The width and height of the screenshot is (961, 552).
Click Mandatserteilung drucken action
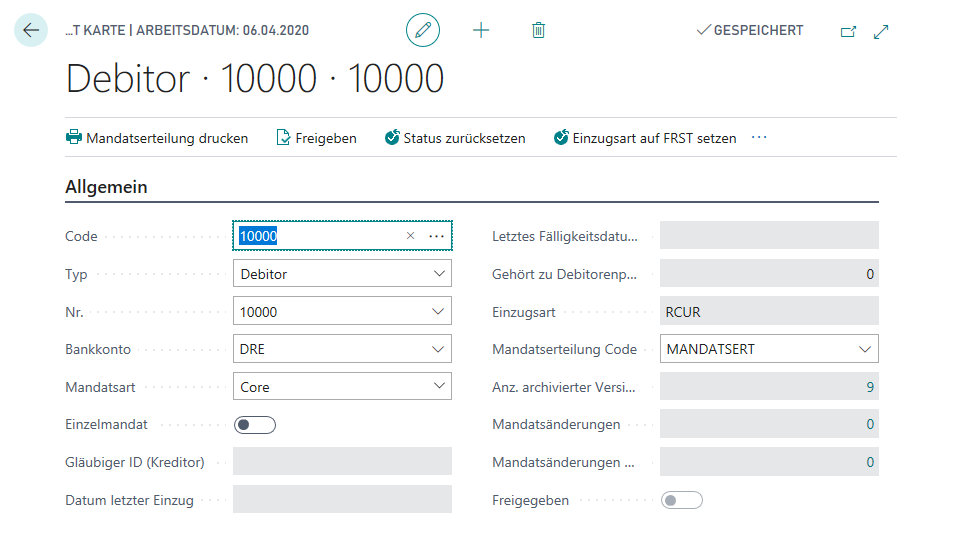[x=157, y=138]
